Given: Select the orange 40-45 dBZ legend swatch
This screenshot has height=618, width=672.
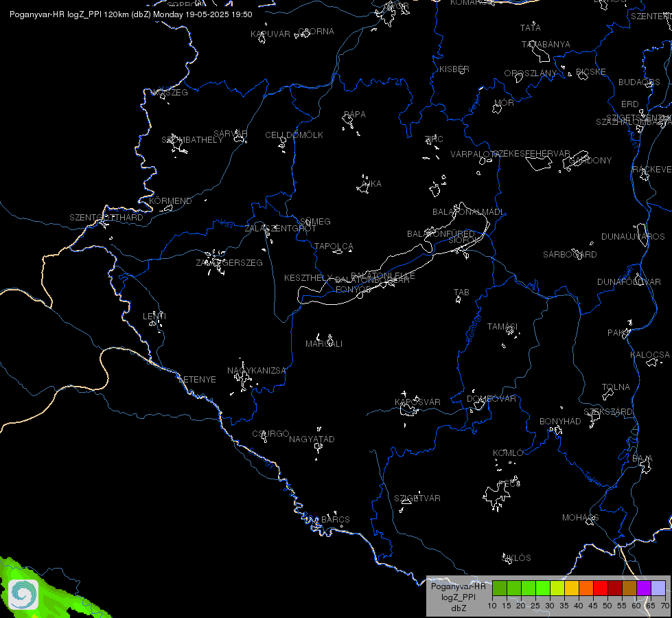Looking at the screenshot, I should pyautogui.click(x=586, y=588).
